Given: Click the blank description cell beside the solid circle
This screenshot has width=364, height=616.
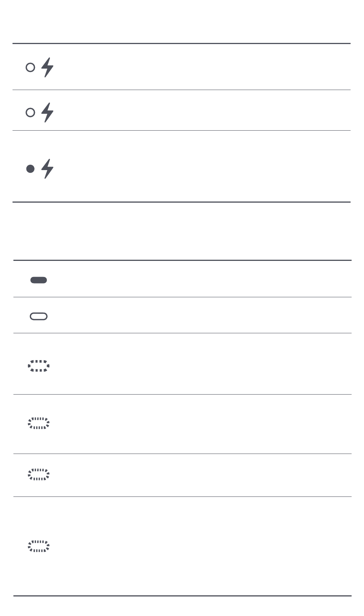Looking at the screenshot, I should (x=203, y=166).
